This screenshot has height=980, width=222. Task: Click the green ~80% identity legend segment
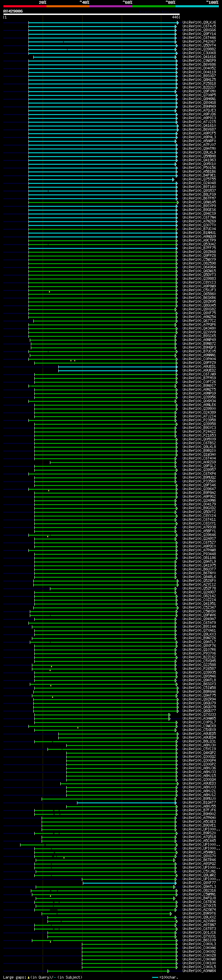(x=154, y=6)
